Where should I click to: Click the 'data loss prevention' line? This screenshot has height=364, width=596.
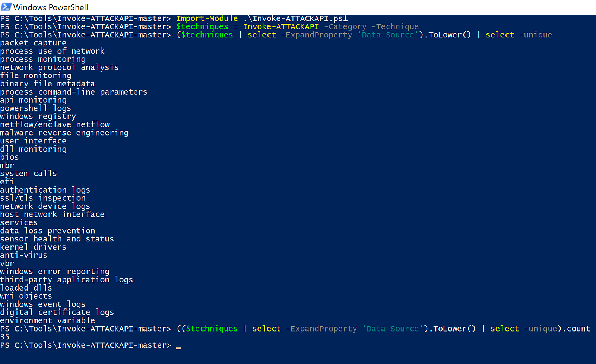coord(48,231)
